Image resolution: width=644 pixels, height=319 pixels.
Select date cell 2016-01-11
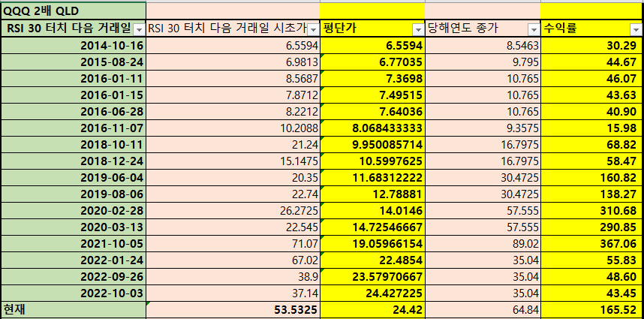point(74,79)
